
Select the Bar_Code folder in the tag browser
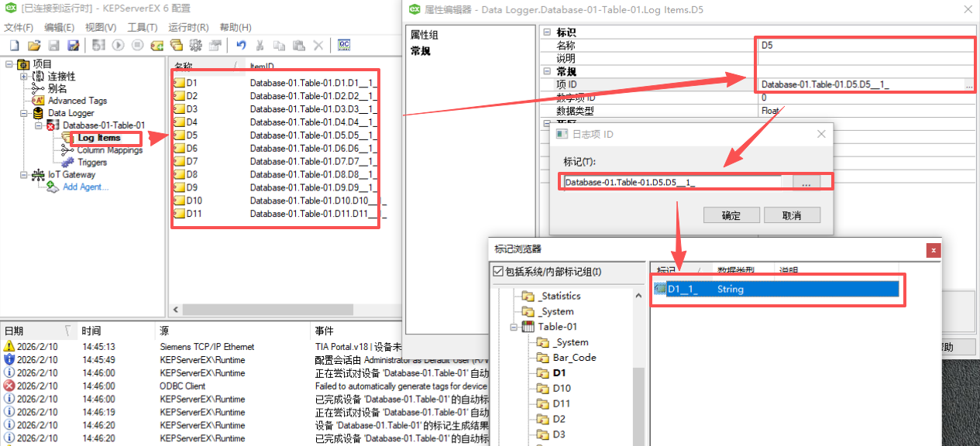(x=574, y=358)
